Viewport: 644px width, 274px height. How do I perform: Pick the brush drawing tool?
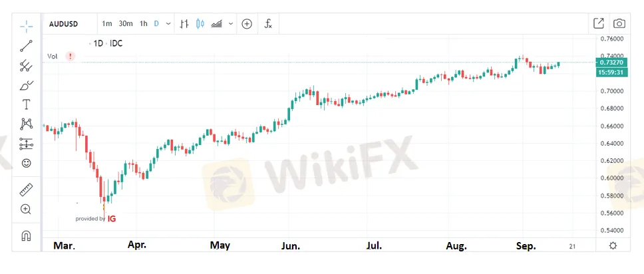pos(26,84)
